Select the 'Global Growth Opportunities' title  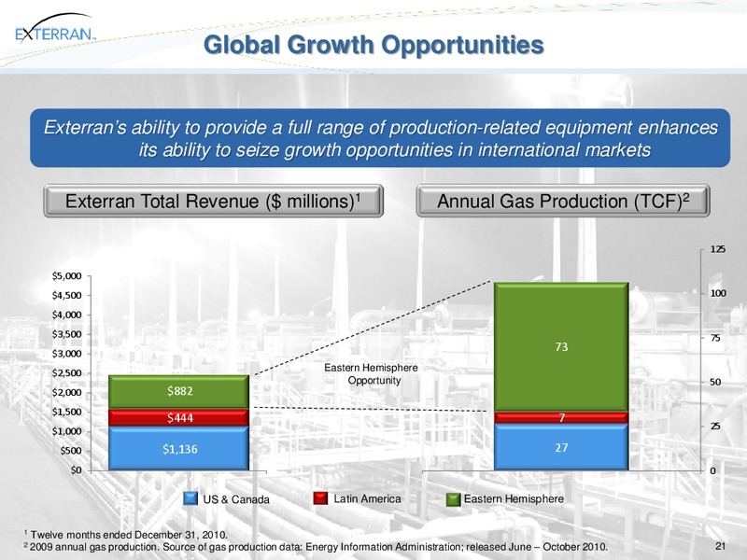click(x=373, y=45)
